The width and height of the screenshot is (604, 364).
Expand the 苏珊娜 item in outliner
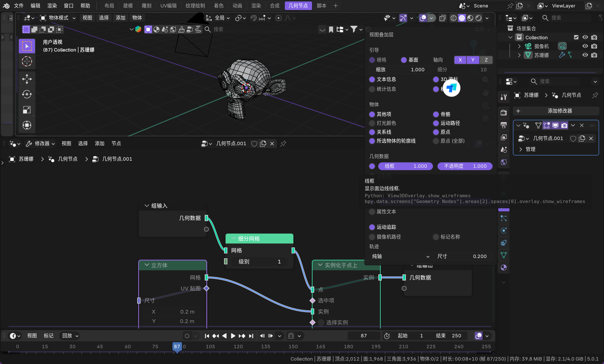pos(519,55)
